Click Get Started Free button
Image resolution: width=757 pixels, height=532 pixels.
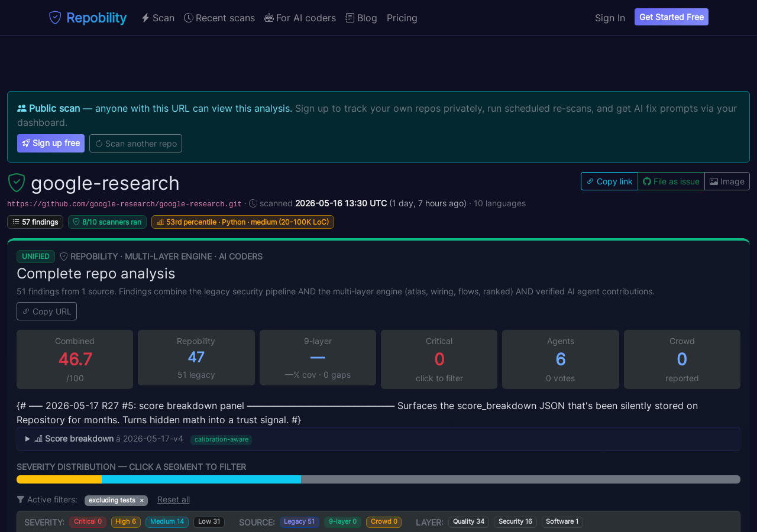(671, 17)
